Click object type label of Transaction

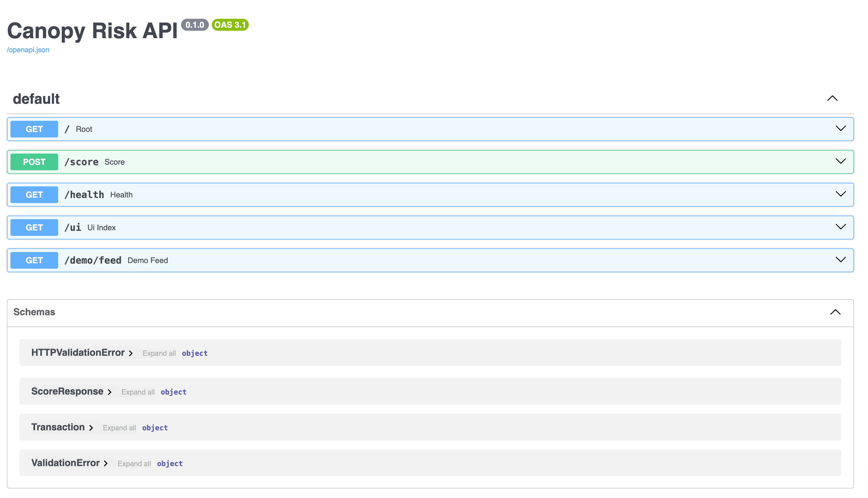[155, 428]
